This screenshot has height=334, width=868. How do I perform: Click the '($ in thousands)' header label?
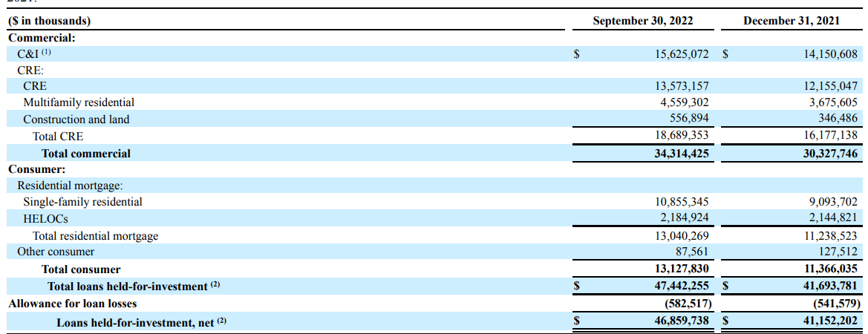point(49,21)
